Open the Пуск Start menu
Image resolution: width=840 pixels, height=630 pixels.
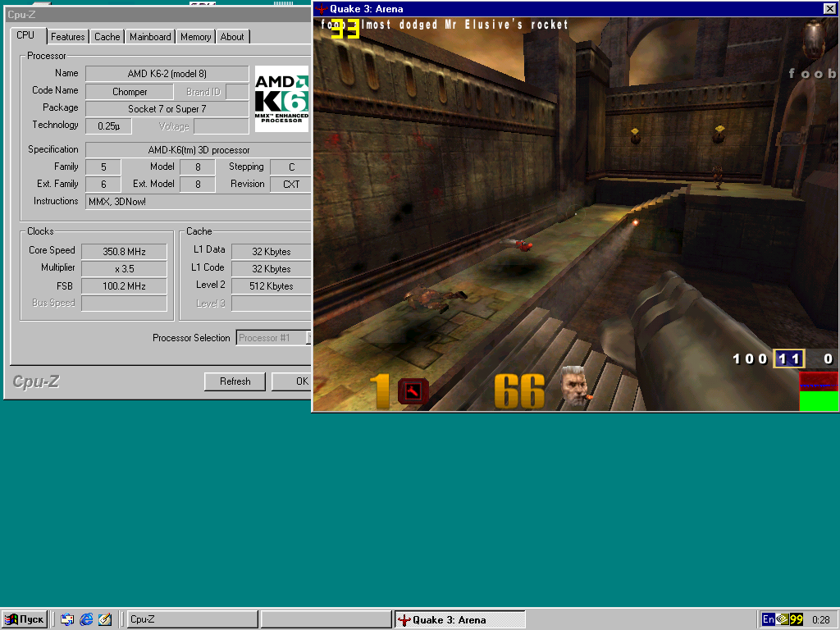(x=25, y=620)
